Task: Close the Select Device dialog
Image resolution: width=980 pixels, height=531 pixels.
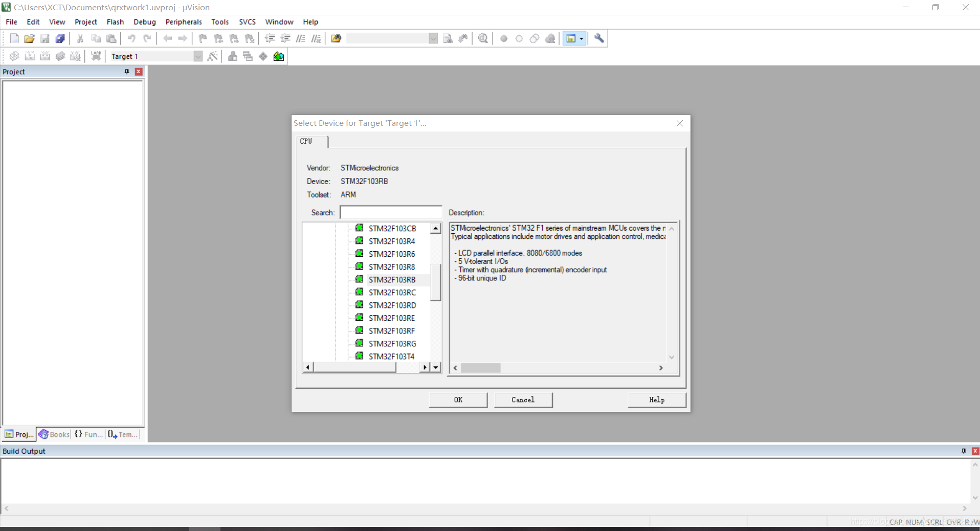Action: click(680, 123)
